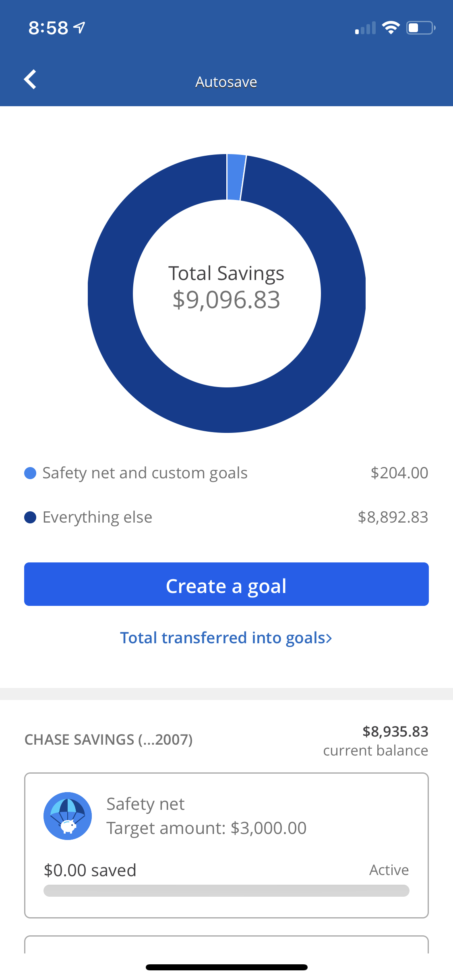Tap the back arrow in header
453x980 pixels.
click(x=30, y=79)
